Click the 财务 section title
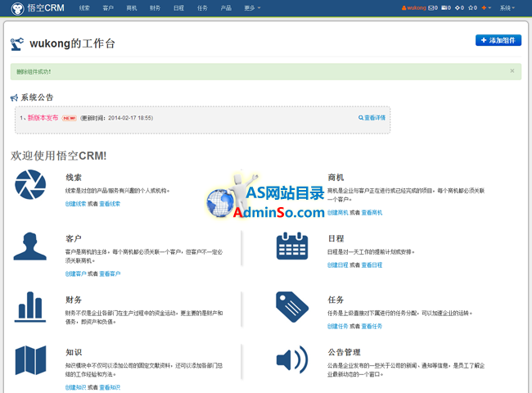This screenshot has width=532, height=393. (x=74, y=300)
